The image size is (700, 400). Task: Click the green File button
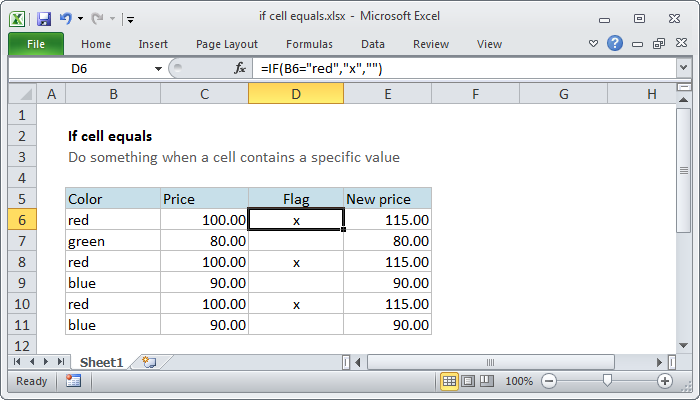pos(35,44)
